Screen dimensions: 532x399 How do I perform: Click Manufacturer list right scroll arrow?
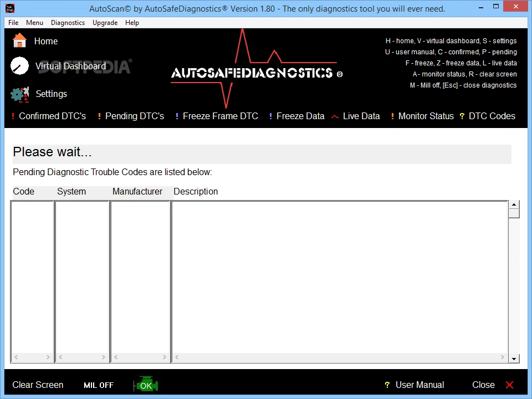click(x=164, y=357)
